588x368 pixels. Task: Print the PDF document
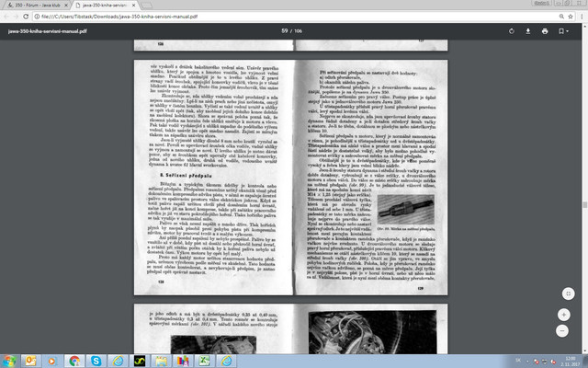(545, 31)
